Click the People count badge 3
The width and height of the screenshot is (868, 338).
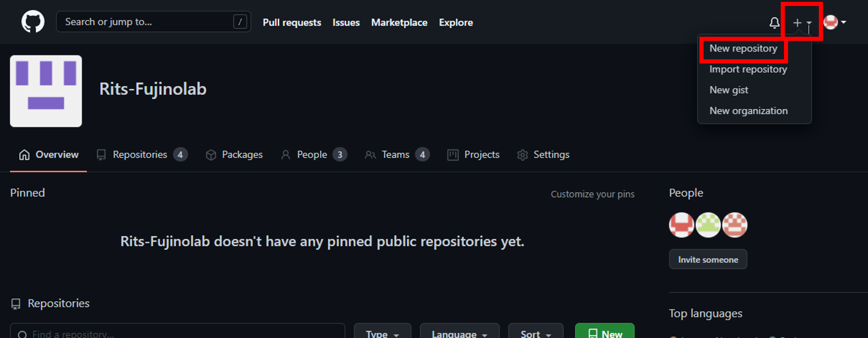pyautogui.click(x=340, y=155)
